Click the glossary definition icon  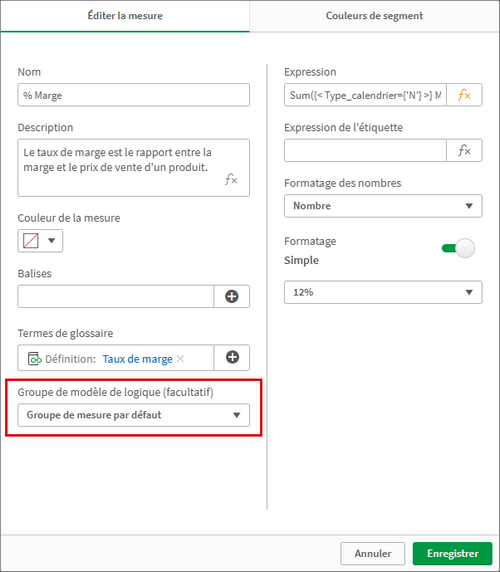pyautogui.click(x=34, y=359)
